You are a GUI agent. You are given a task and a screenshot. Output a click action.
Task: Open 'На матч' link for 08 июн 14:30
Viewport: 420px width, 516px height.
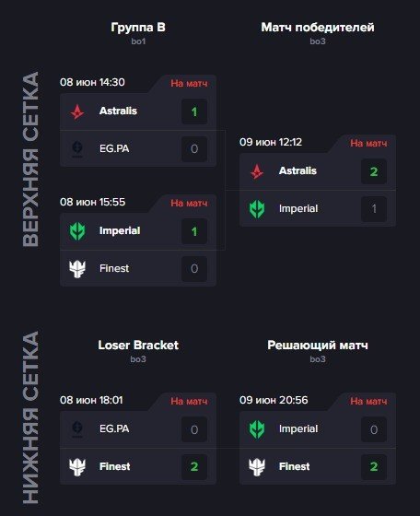189,83
